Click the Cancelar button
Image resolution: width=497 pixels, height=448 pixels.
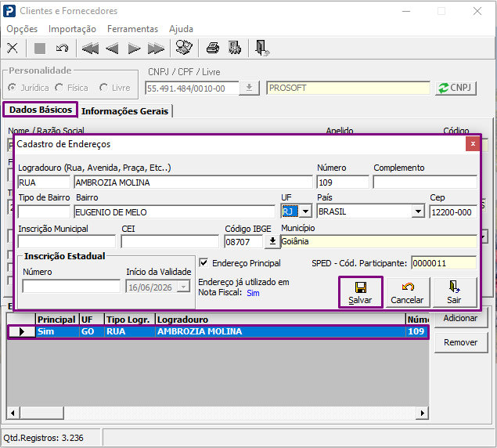(407, 292)
